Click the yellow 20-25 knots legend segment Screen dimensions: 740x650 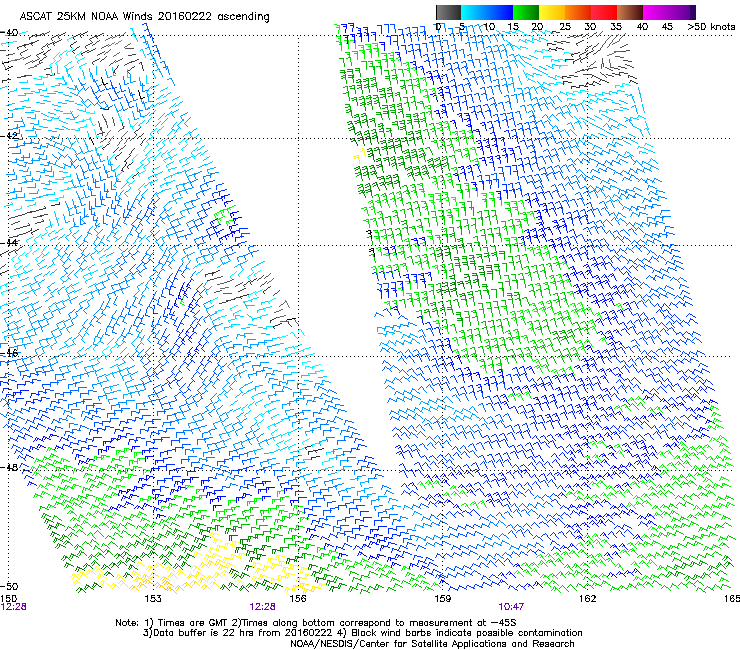(552, 13)
